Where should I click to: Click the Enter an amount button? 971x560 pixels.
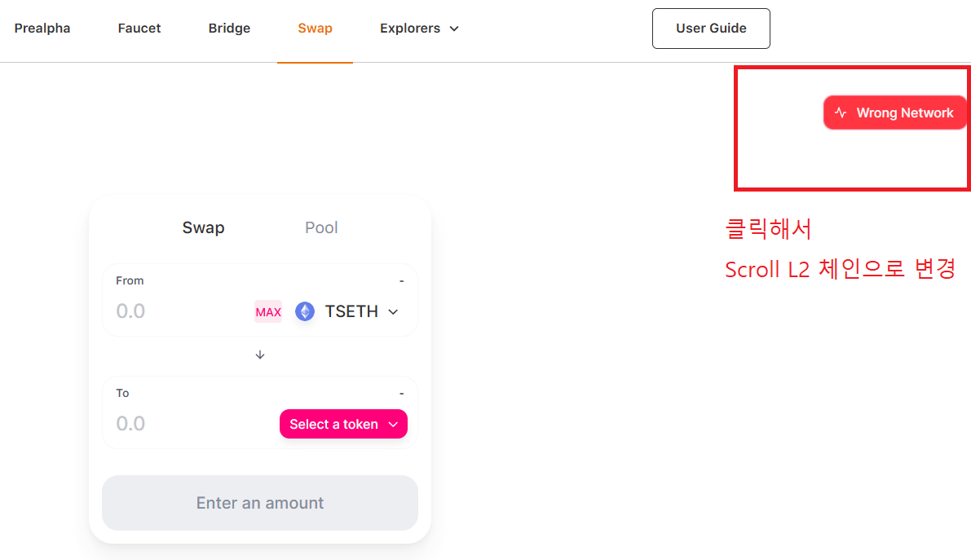click(260, 503)
